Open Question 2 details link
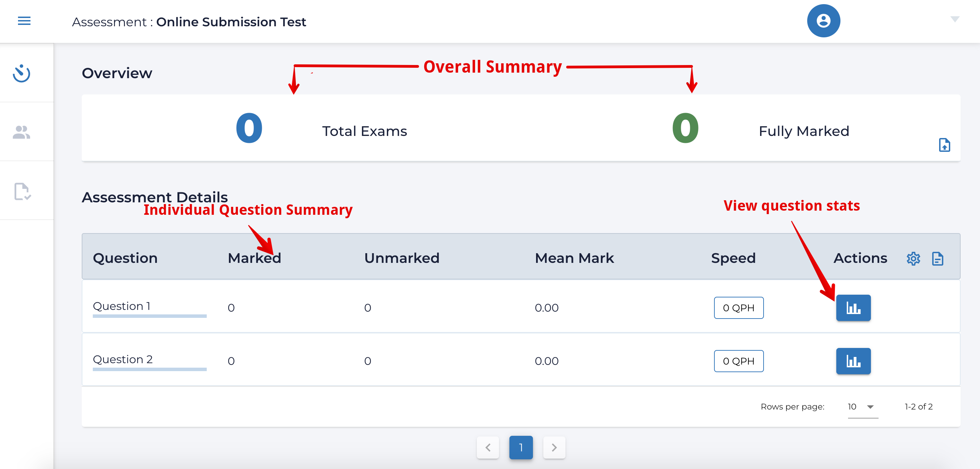The height and width of the screenshot is (469, 980). (123, 360)
